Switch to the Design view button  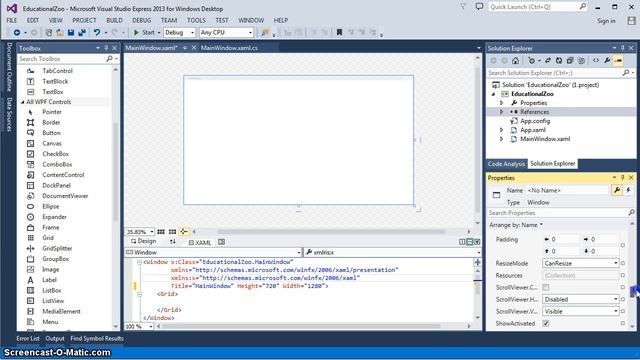click(x=143, y=241)
